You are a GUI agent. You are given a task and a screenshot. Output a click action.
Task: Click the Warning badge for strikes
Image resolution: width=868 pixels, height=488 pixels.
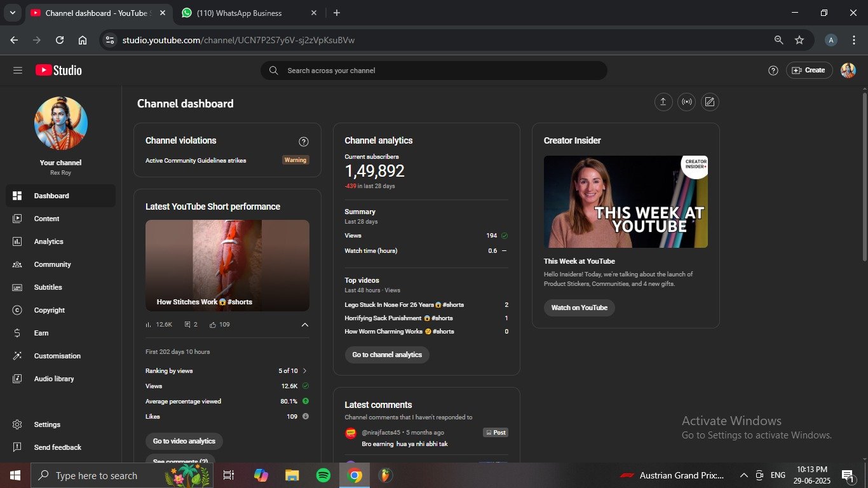295,160
